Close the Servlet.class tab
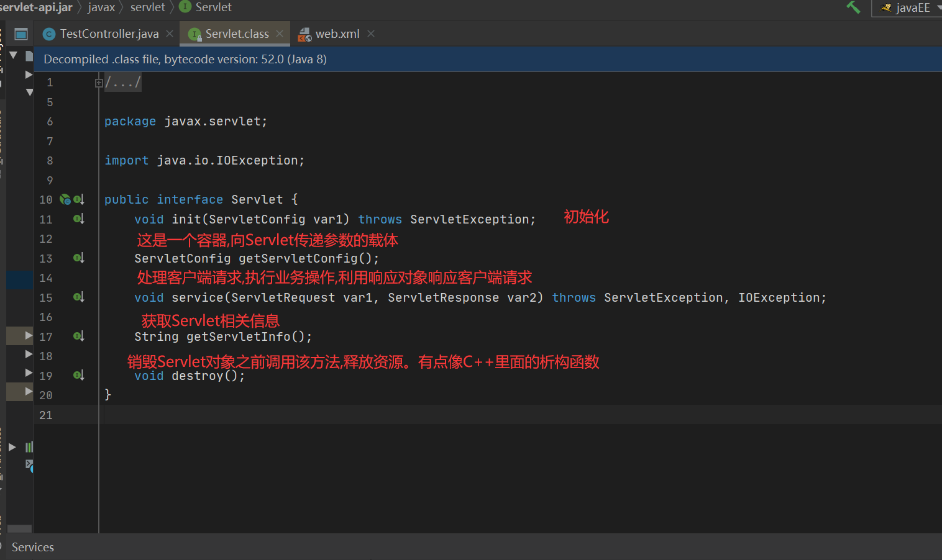The height and width of the screenshot is (560, 942). (280, 34)
